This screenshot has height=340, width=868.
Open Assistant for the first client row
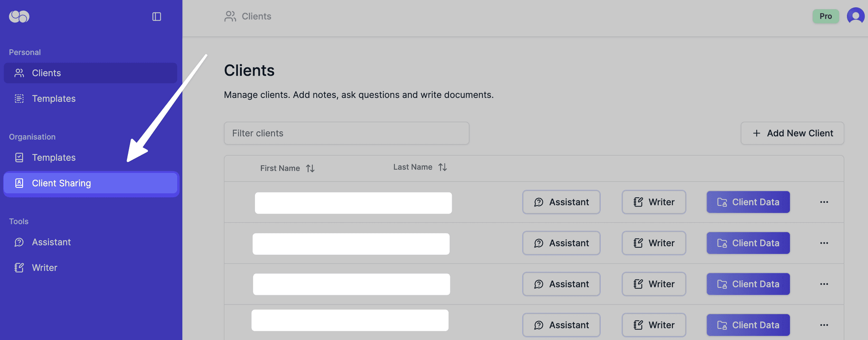pyautogui.click(x=561, y=202)
